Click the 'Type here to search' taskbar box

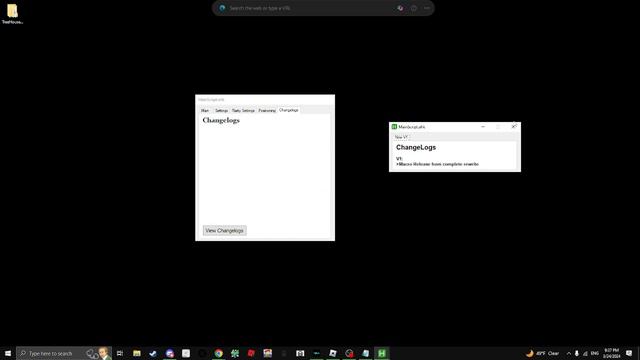tap(64, 353)
